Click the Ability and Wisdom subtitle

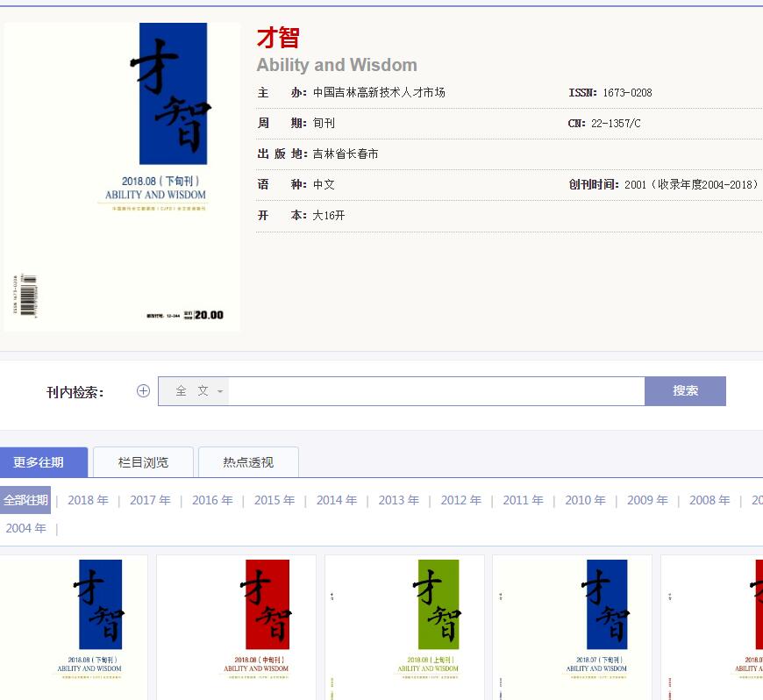pyautogui.click(x=337, y=65)
